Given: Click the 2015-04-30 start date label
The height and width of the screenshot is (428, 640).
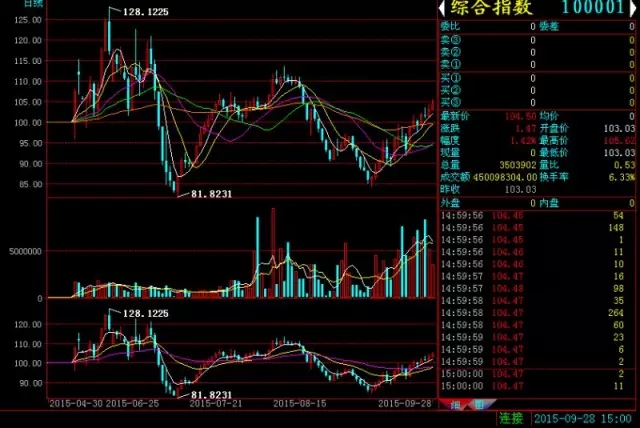Looking at the screenshot, I should [75, 404].
